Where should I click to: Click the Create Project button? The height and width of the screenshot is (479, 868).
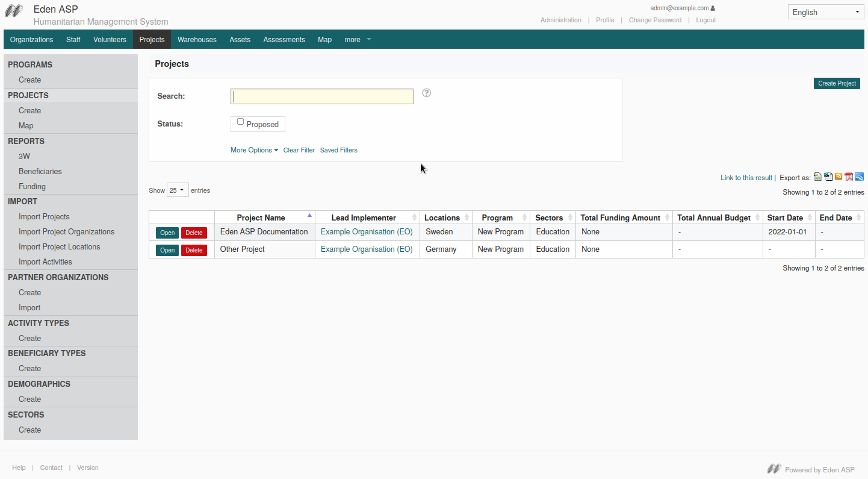[x=837, y=83]
